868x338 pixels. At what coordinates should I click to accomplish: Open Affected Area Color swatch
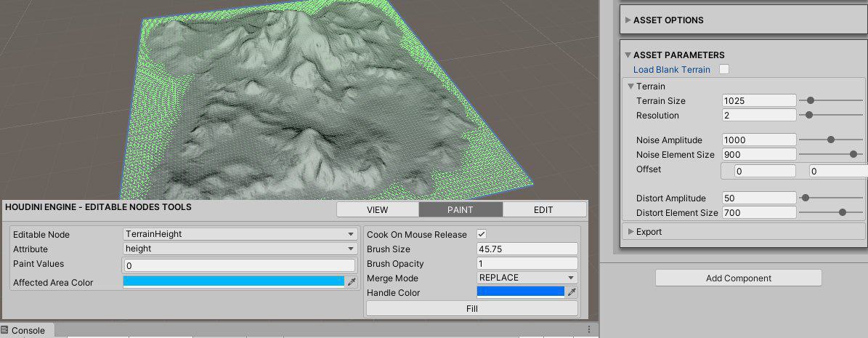234,282
